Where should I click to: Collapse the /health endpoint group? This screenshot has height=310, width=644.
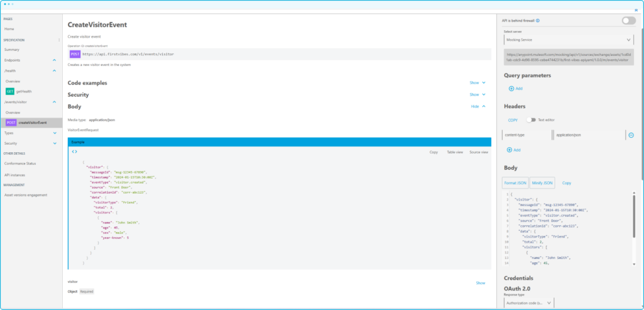[x=54, y=70]
